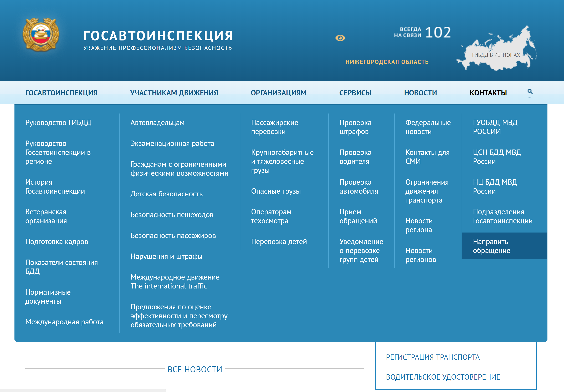Select region НИЖЕГОРОДСКАЯ ОБЛАСТЬ

click(387, 62)
